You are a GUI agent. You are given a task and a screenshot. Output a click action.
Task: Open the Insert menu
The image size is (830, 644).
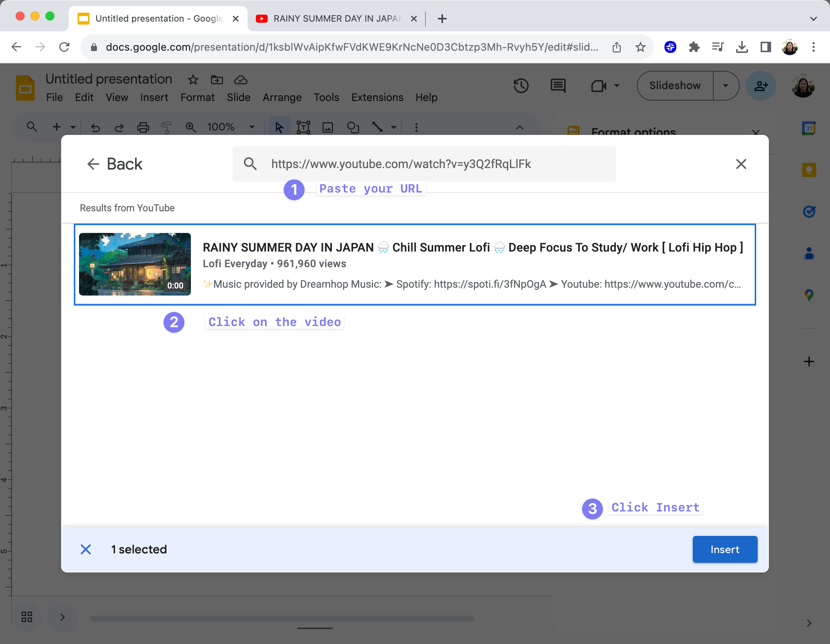154,97
